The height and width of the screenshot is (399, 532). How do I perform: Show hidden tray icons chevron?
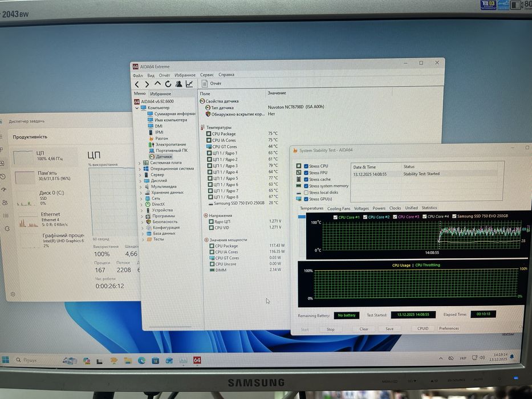(440, 359)
